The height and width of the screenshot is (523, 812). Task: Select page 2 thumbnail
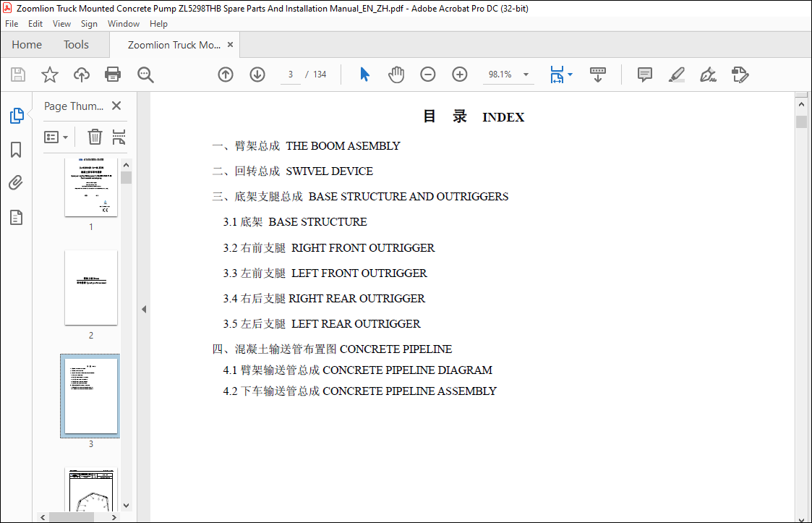coord(91,288)
